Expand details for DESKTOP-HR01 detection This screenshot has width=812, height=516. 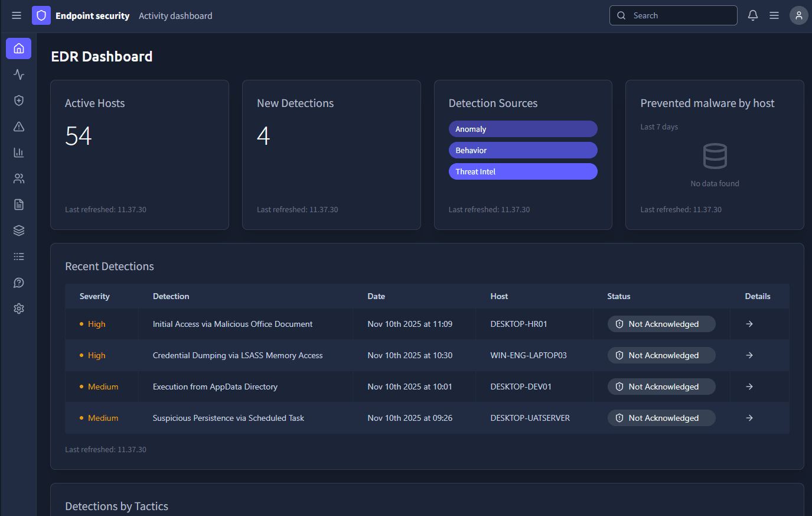pos(749,324)
